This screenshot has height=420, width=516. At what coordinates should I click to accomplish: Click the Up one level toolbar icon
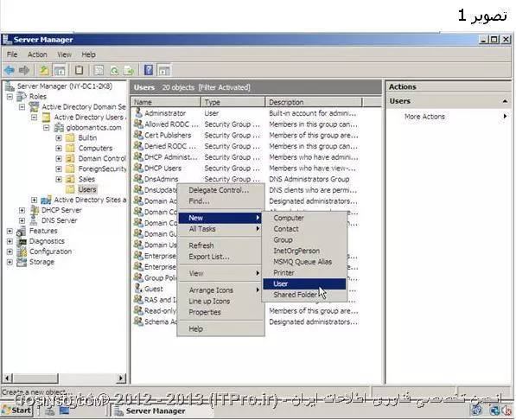pos(44,70)
